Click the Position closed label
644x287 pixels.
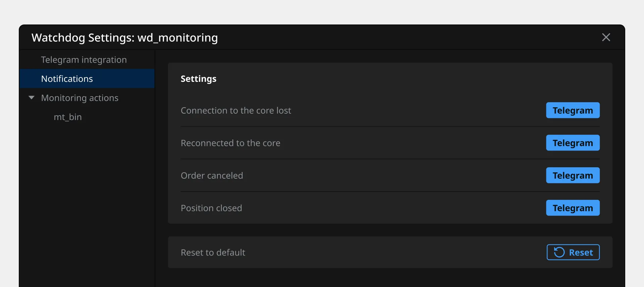[x=211, y=208]
